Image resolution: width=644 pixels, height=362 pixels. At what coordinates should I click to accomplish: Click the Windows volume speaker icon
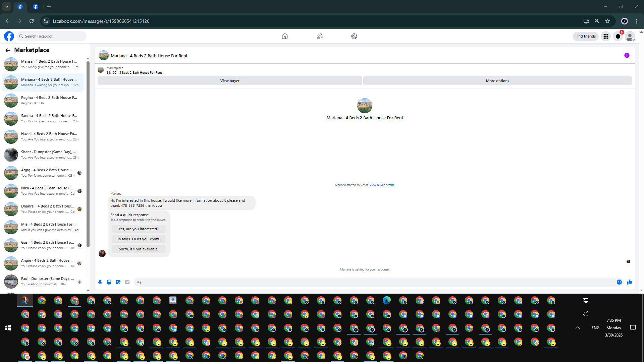click(x=585, y=314)
